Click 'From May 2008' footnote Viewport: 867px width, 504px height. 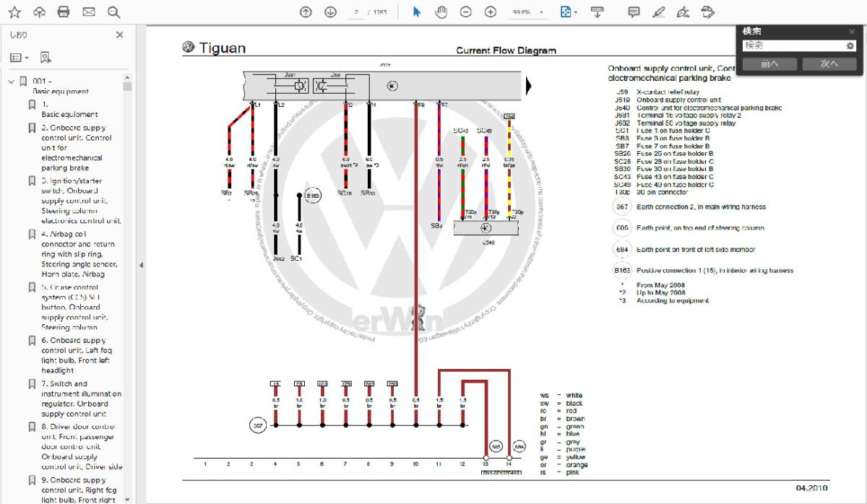tap(660, 285)
